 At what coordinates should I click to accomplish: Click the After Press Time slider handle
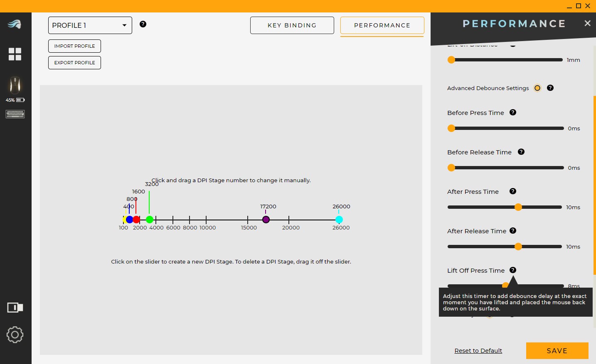coord(518,207)
